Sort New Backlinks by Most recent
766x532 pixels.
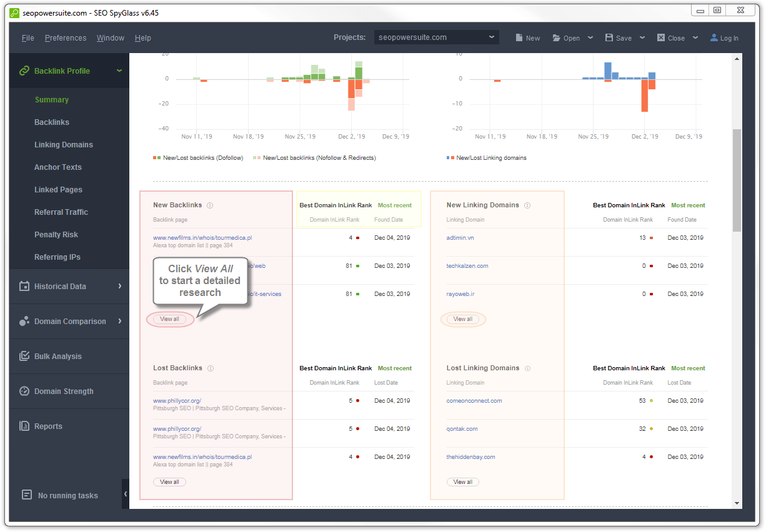coord(395,205)
